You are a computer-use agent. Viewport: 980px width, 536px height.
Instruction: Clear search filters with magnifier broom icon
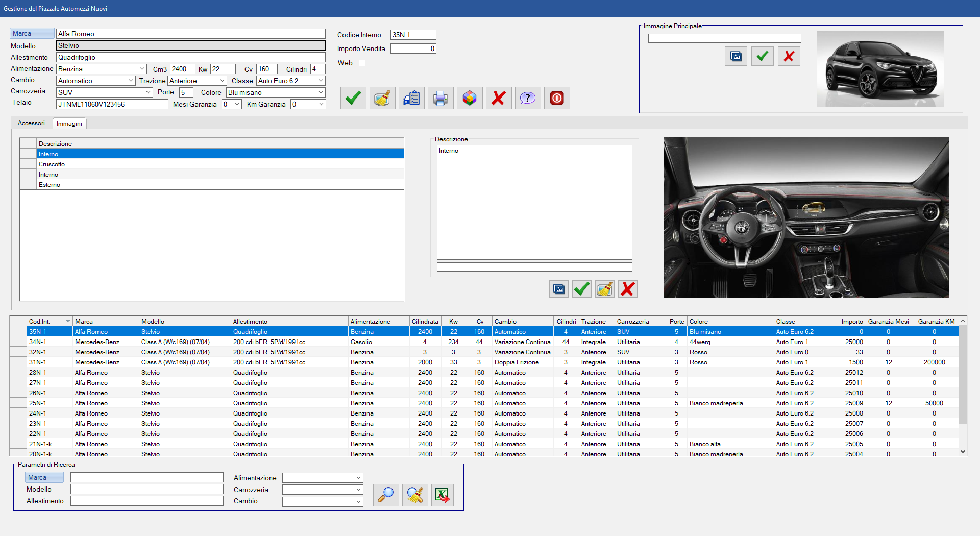pyautogui.click(x=415, y=495)
